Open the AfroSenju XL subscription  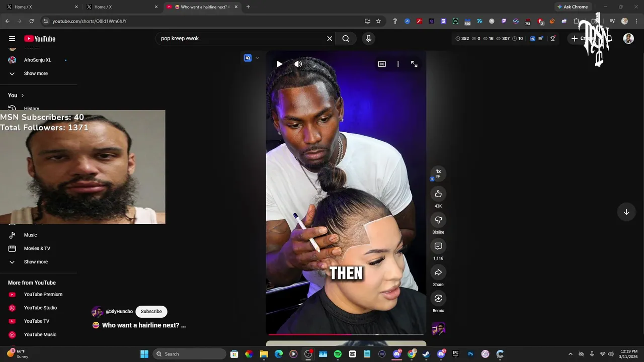38,60
